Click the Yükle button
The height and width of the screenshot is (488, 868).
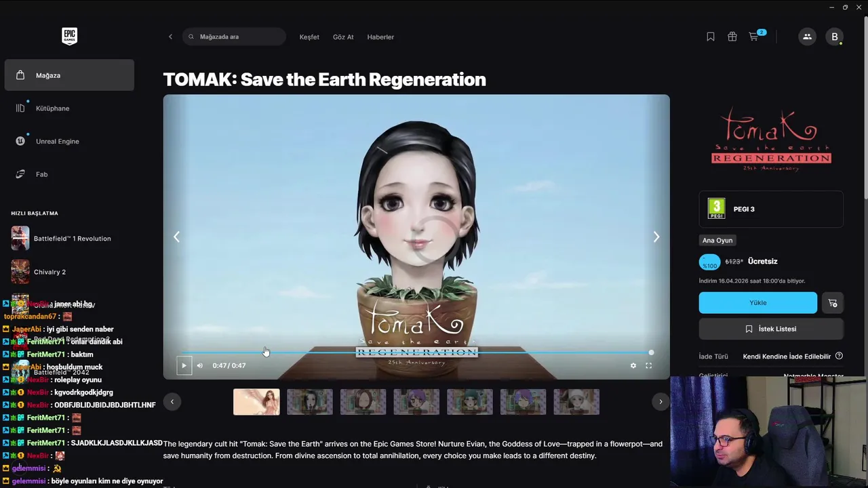(x=758, y=303)
